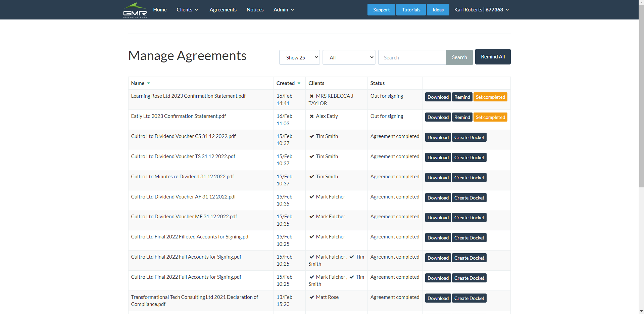Screen dimensions: 644x314
Task: Download Cultro Dividend Voucher AF pdf
Action: click(x=438, y=198)
